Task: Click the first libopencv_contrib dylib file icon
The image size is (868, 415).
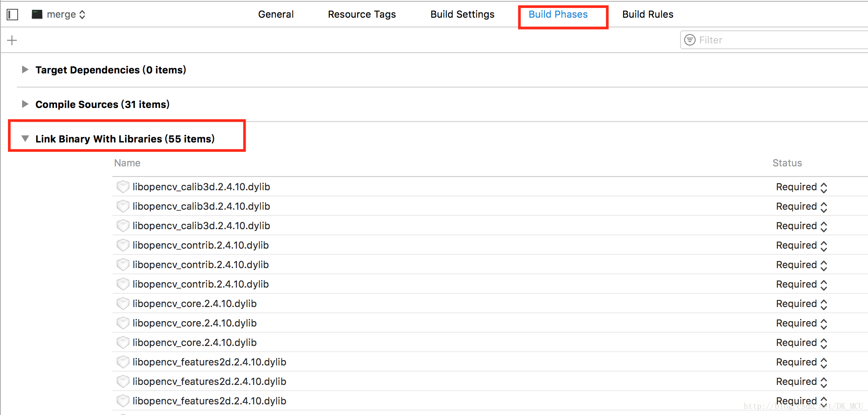Action: (x=123, y=245)
